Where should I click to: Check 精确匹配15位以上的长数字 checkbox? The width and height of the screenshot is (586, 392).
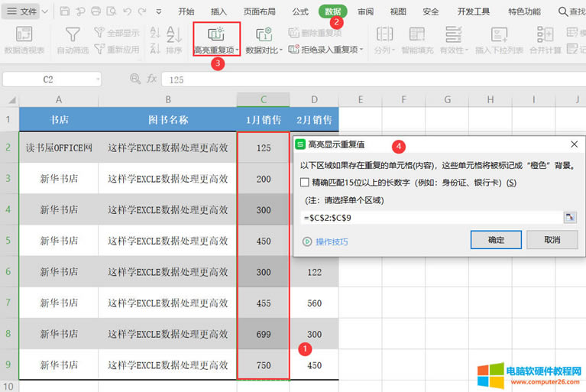306,183
